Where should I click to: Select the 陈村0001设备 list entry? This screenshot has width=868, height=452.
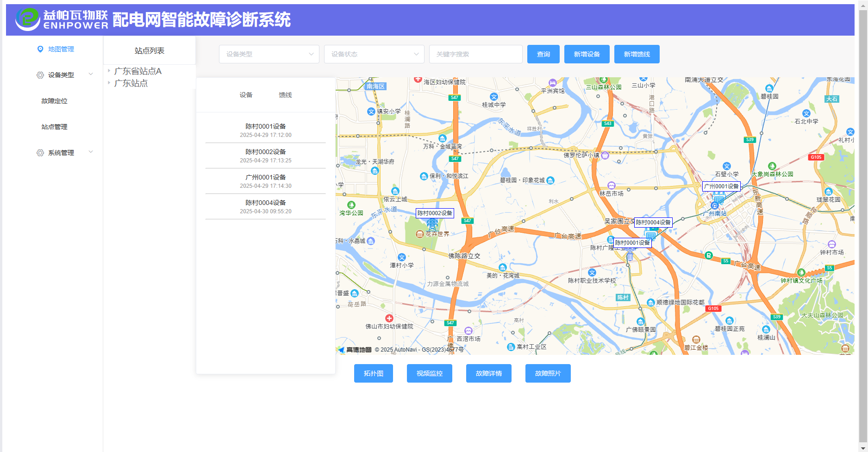coord(266,130)
